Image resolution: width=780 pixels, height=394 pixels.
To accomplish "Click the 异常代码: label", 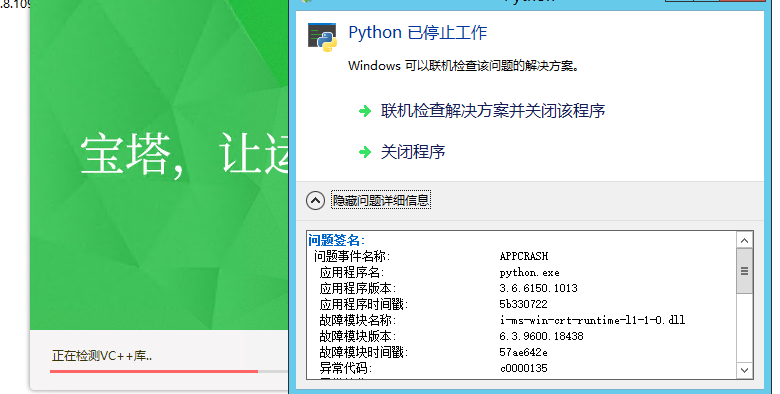I will pyautogui.click(x=346, y=368).
